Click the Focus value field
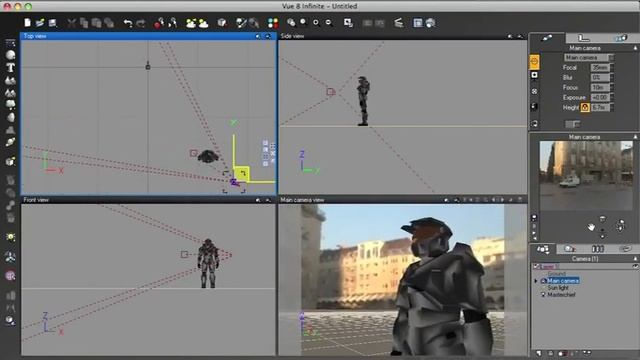640x360 pixels. point(600,87)
